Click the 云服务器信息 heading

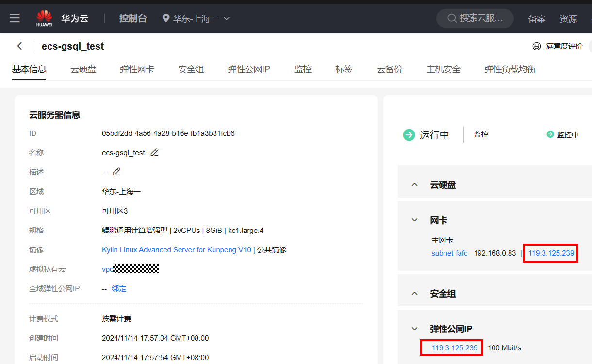(x=54, y=115)
